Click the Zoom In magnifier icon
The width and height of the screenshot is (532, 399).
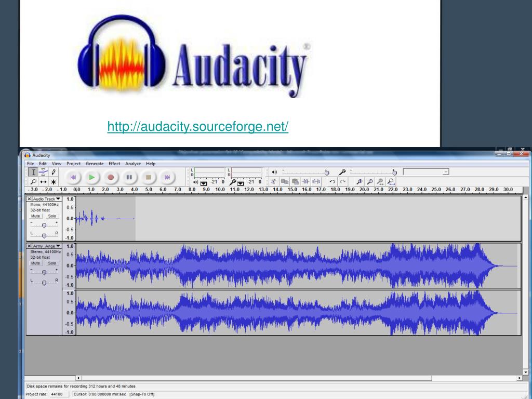pyautogui.click(x=360, y=181)
